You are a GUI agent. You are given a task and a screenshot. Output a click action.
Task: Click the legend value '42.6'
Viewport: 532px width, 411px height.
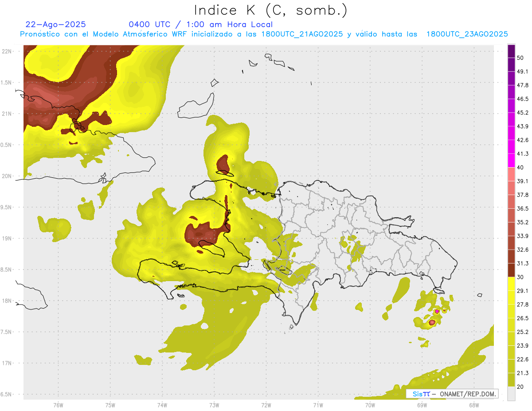point(523,140)
